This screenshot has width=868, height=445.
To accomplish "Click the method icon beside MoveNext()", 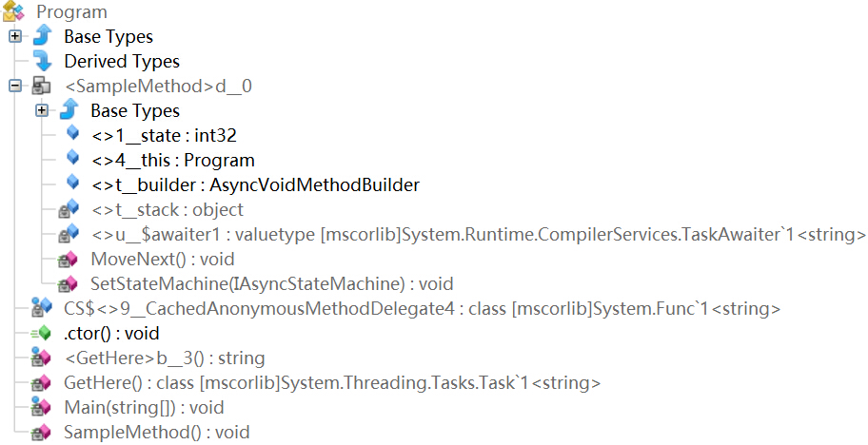I will pyautogui.click(x=69, y=260).
